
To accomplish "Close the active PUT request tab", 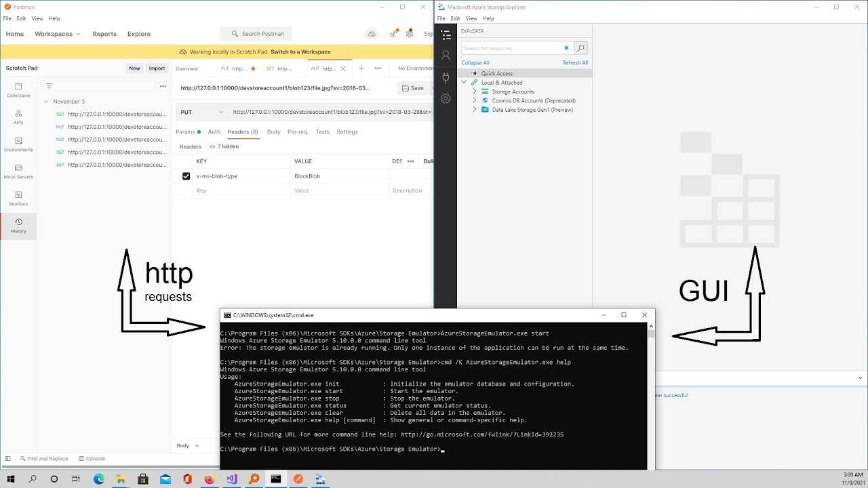I will [x=343, y=68].
